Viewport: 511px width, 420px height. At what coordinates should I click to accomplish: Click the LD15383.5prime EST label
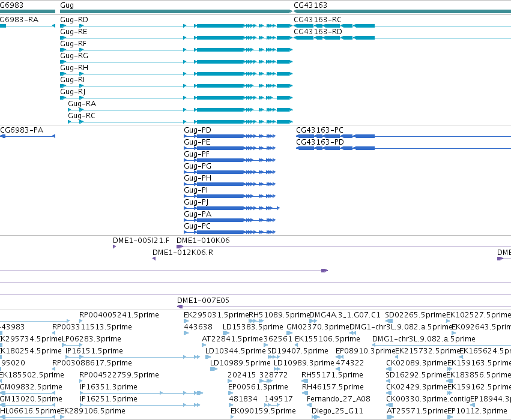(x=253, y=327)
